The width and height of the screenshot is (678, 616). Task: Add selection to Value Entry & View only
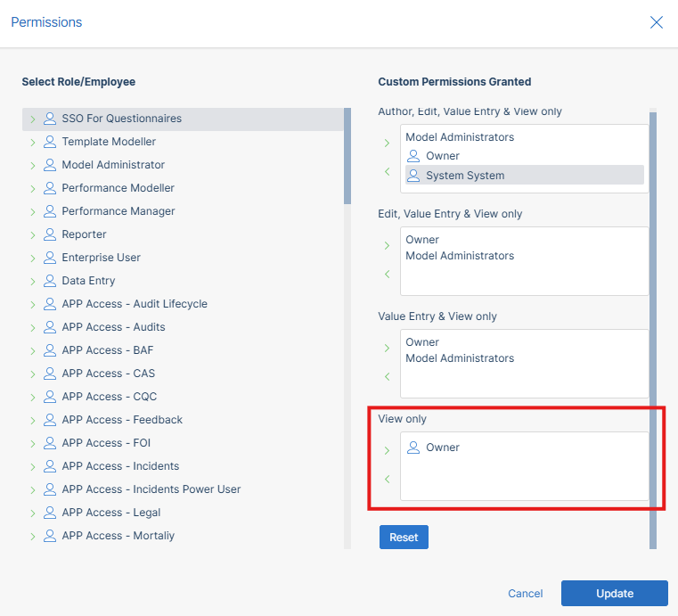click(x=387, y=349)
